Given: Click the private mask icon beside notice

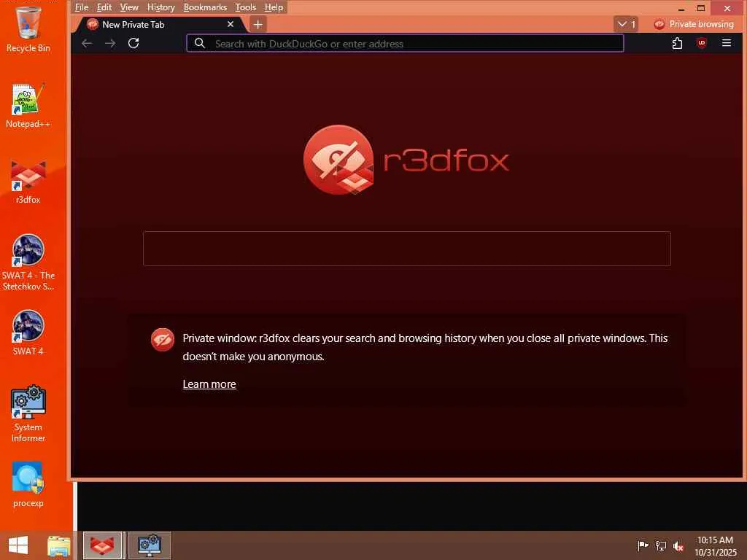Looking at the screenshot, I should click(163, 340).
